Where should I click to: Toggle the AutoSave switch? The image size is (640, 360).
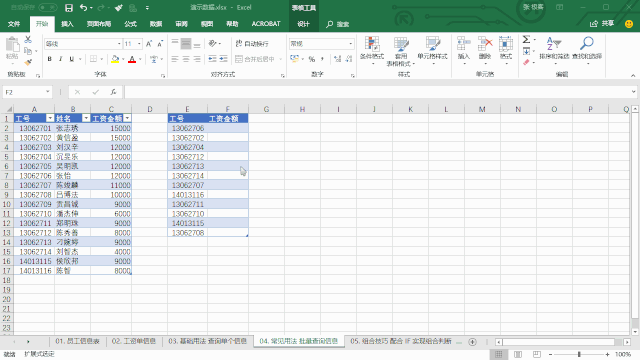(x=48, y=8)
